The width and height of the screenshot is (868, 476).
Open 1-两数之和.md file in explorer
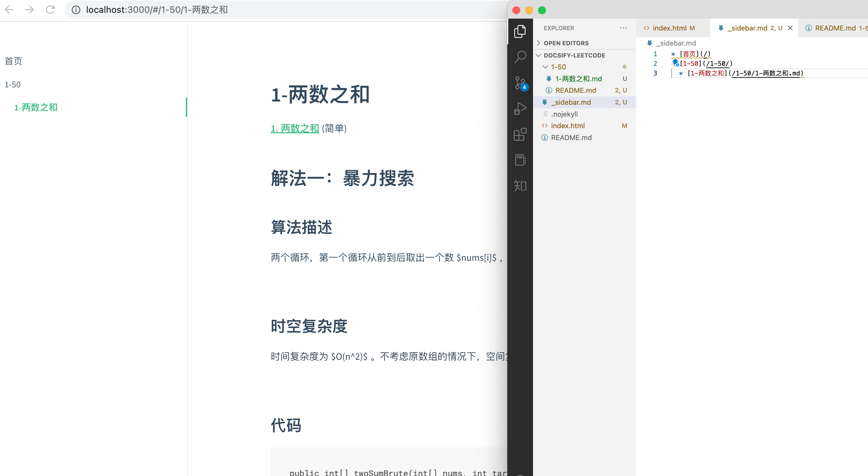tap(578, 79)
